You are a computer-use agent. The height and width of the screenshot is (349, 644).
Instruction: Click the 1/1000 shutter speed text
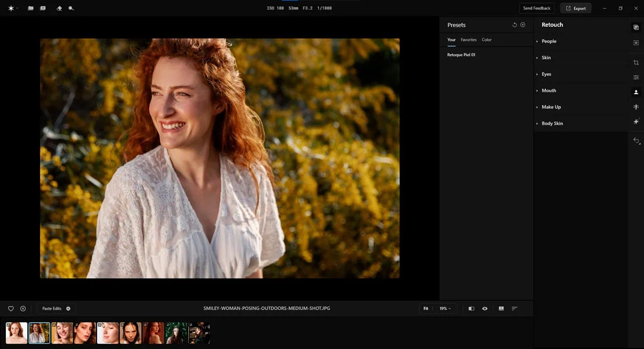tap(324, 9)
